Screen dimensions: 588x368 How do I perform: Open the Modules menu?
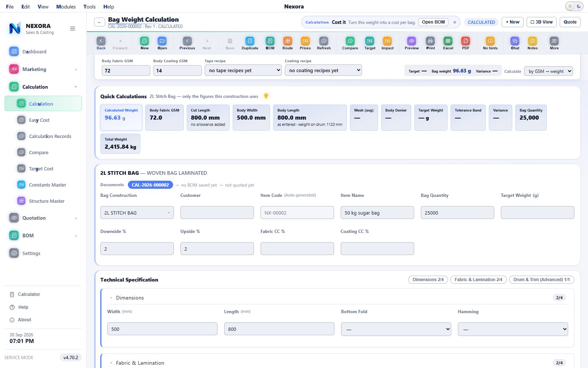pyautogui.click(x=66, y=7)
